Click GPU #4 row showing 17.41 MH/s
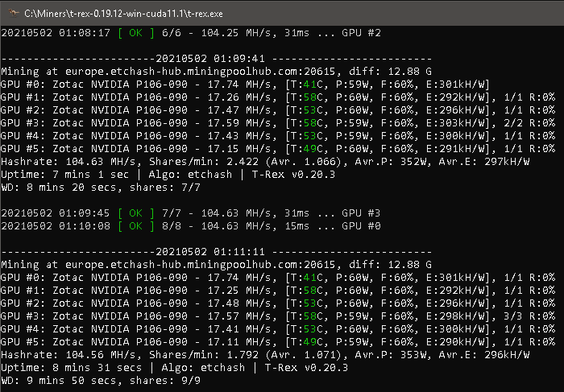564x392 pixels. [278, 329]
